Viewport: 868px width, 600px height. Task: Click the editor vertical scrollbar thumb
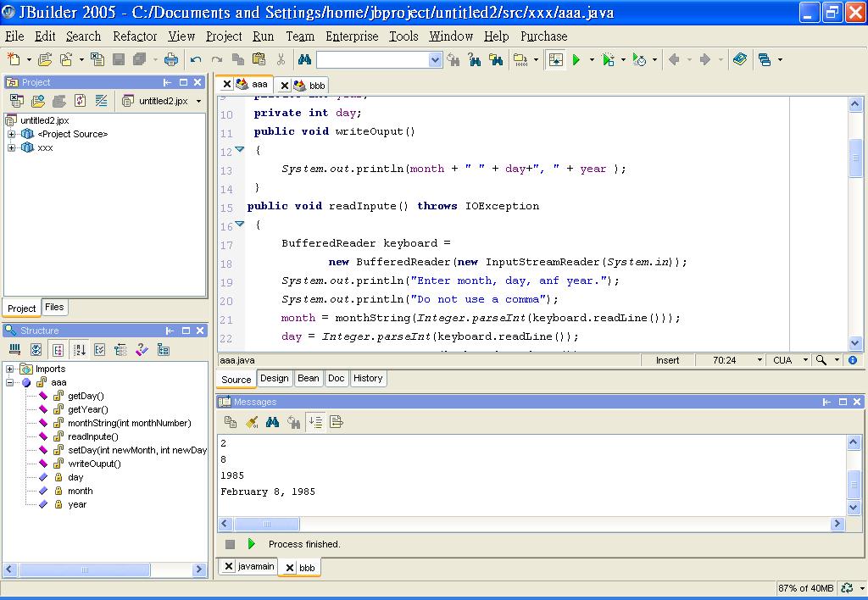click(855, 158)
